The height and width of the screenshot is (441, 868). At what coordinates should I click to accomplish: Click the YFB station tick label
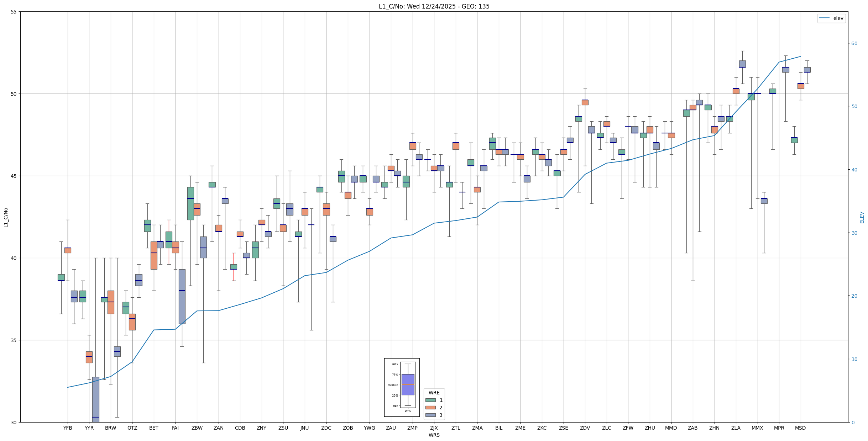[x=68, y=428]
